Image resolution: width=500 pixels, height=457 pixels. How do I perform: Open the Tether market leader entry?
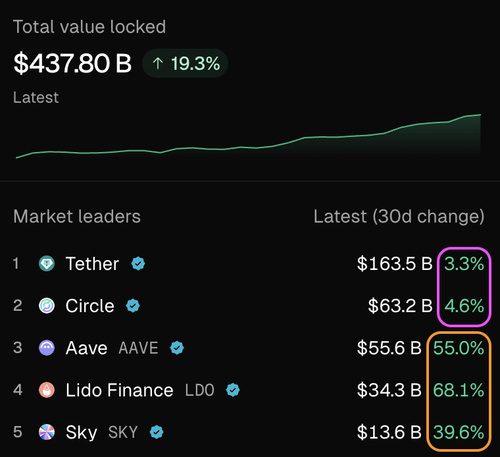point(250,264)
